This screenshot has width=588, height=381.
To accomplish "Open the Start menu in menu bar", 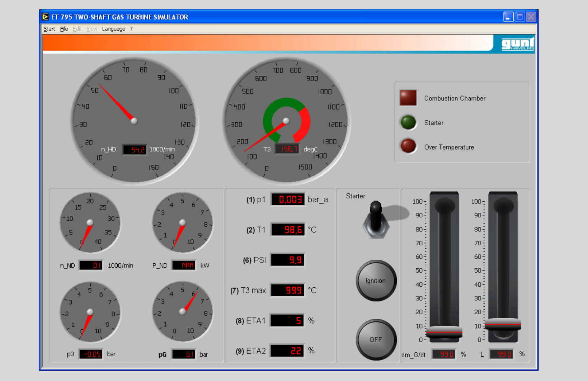I will tap(49, 29).
